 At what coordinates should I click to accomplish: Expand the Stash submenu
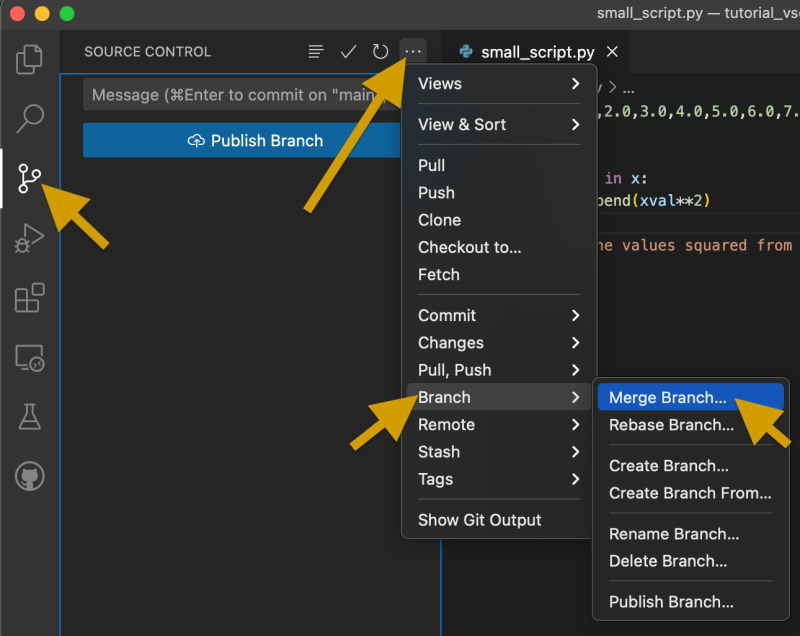pos(499,452)
